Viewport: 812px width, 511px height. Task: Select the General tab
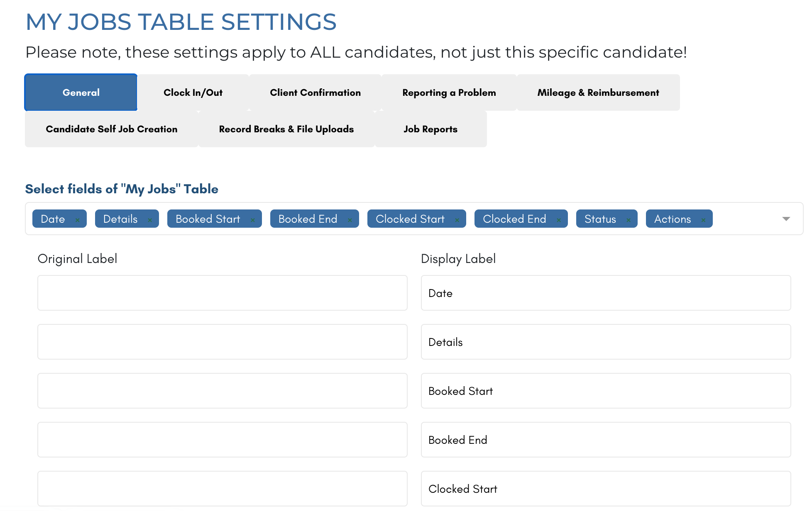pos(81,92)
